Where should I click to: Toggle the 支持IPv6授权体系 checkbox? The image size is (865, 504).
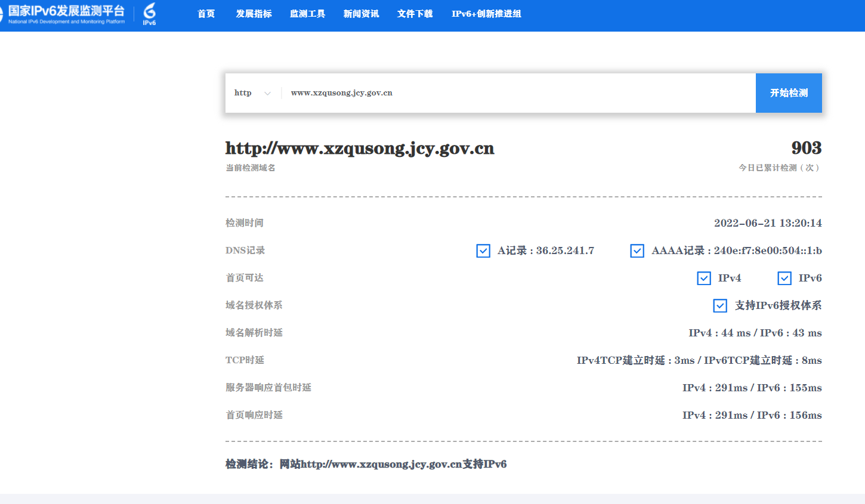click(720, 306)
